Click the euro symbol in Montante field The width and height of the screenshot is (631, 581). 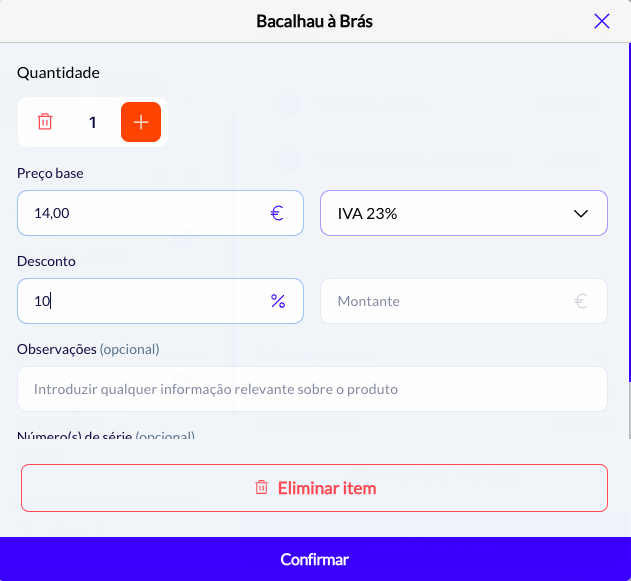[x=581, y=301]
